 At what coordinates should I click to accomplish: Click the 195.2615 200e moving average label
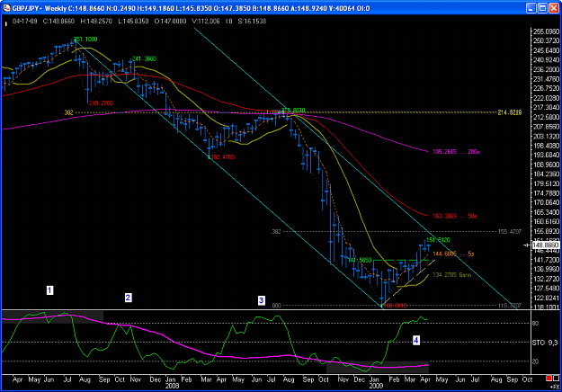[456, 152]
